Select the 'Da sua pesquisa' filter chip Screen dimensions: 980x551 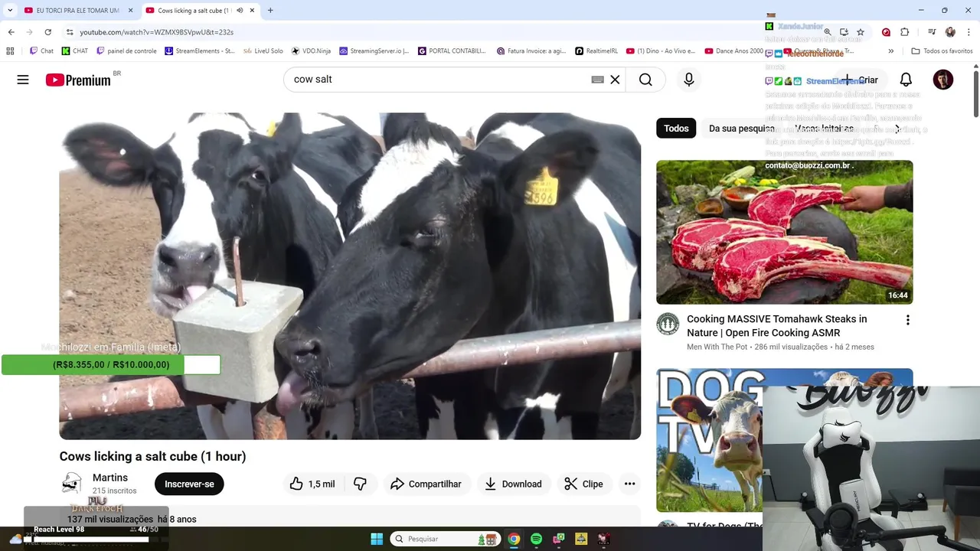click(741, 129)
